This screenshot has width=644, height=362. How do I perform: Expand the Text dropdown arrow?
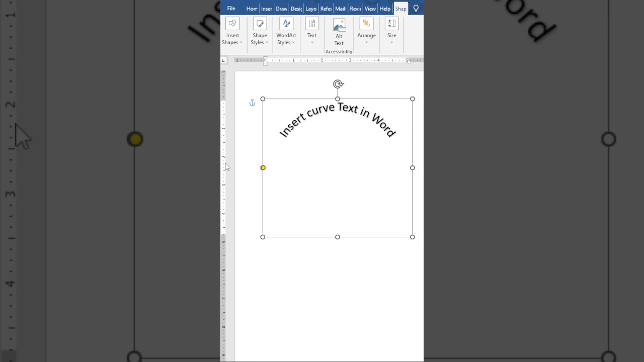point(312,43)
